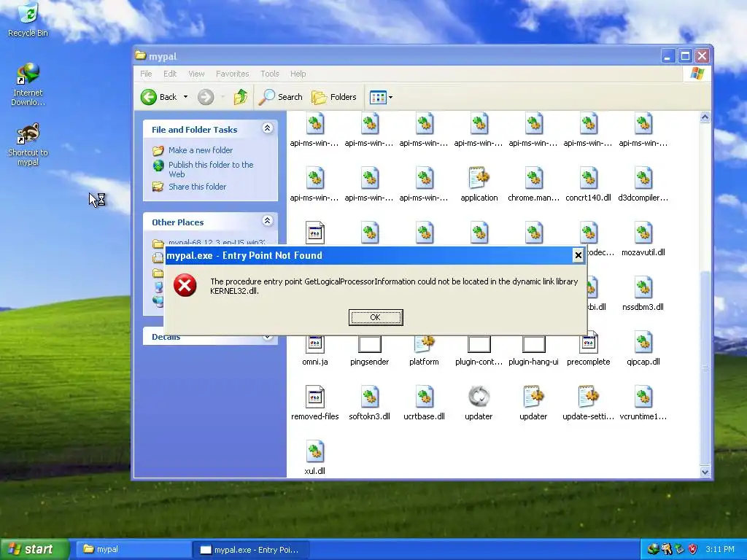Viewport: 747px width, 560px height.
Task: Click the 3:11 PM taskbar clock
Action: coord(720,549)
